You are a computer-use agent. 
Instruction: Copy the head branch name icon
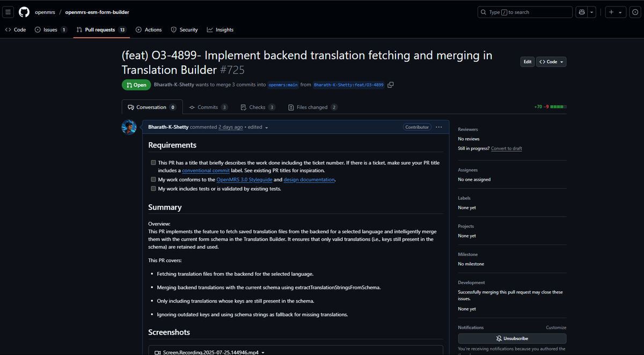click(x=391, y=85)
